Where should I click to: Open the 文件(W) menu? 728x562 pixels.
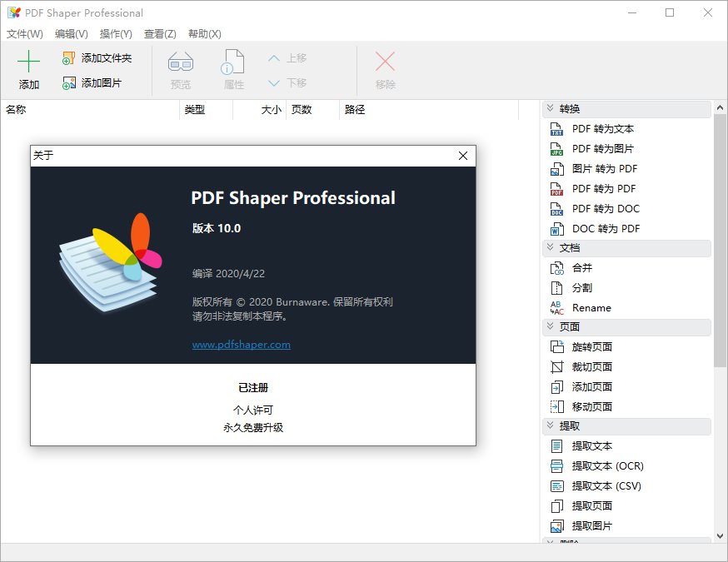pos(25,34)
